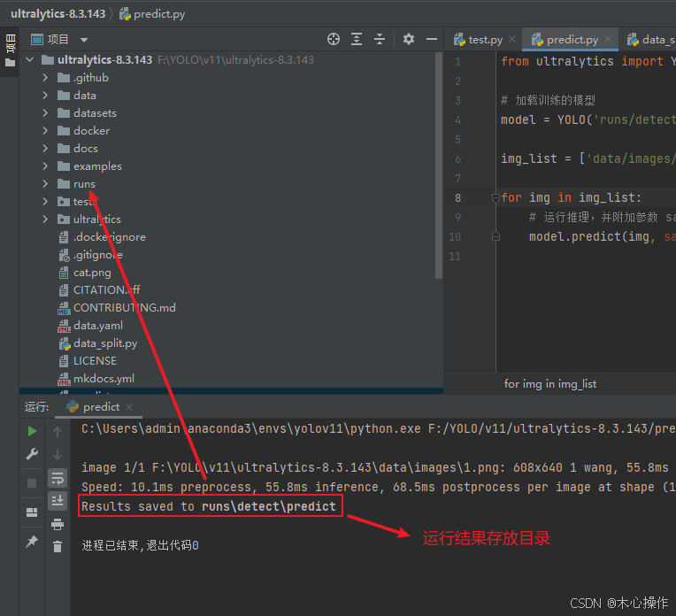Expand the runs folder chevron

point(45,183)
